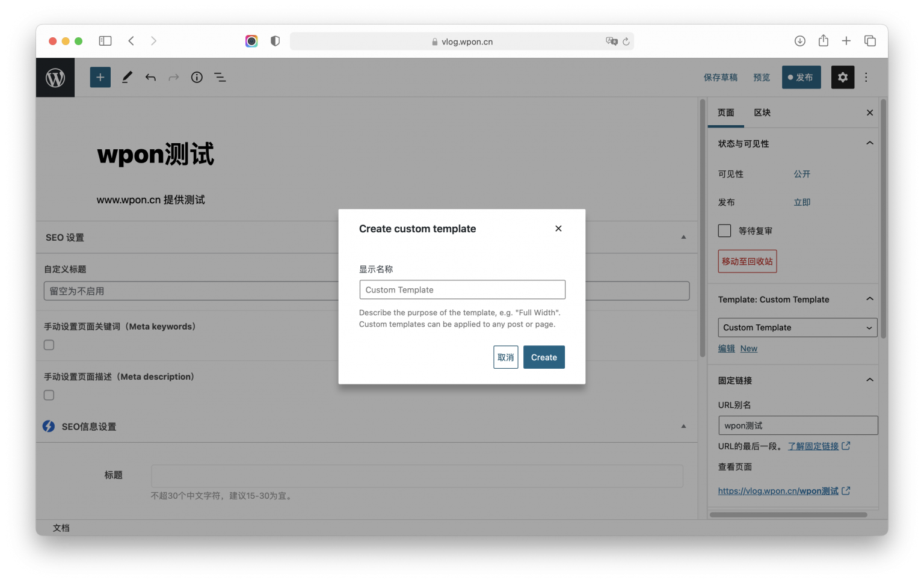This screenshot has height=583, width=924.
Task: Focus the 显示名称 Custom Template field
Action: click(x=463, y=289)
